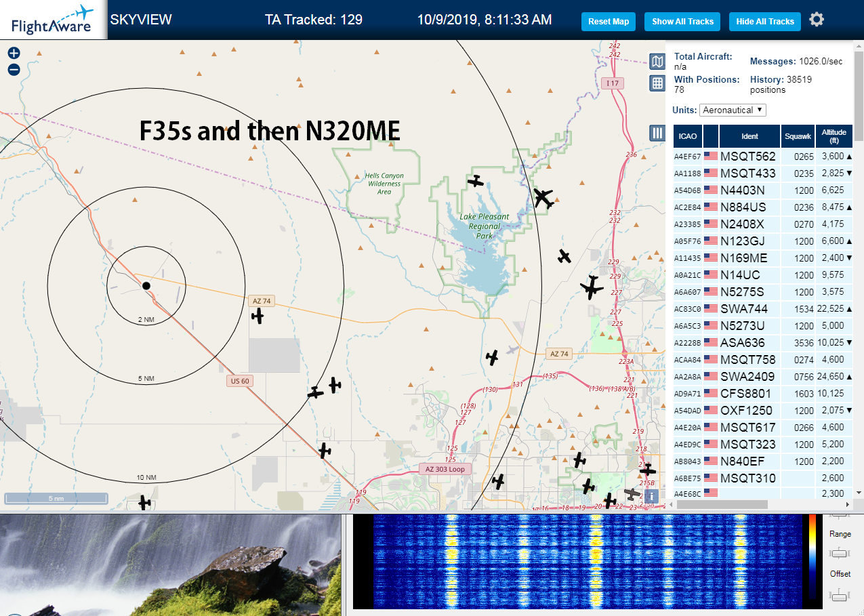Sort table by Ident column header
This screenshot has width=864, height=616.
pos(749,136)
